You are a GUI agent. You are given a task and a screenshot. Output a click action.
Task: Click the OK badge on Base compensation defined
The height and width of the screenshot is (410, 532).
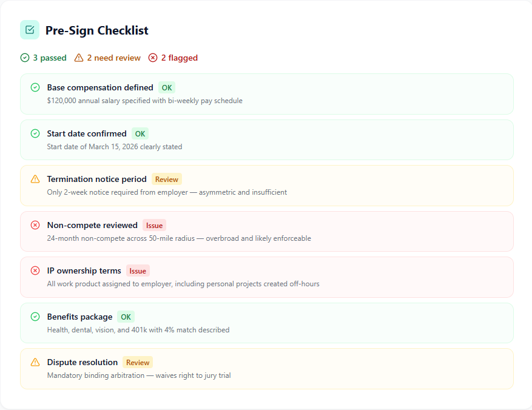click(167, 88)
